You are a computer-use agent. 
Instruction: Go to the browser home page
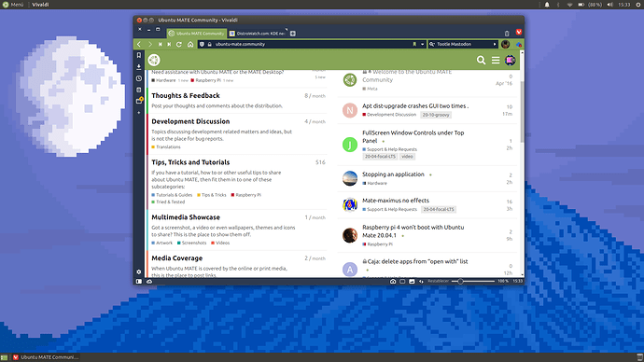tap(190, 45)
